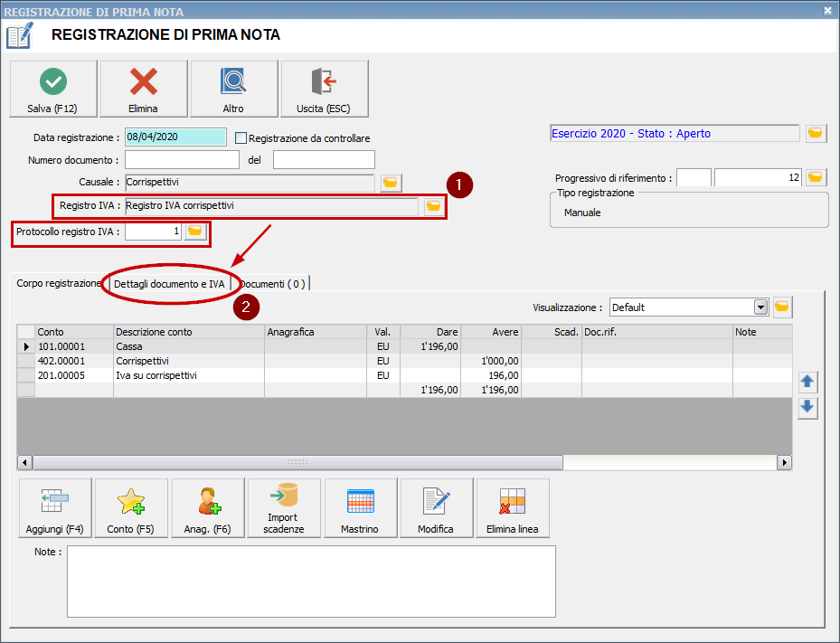Open the Dettagli documento e IVA tab

click(169, 284)
